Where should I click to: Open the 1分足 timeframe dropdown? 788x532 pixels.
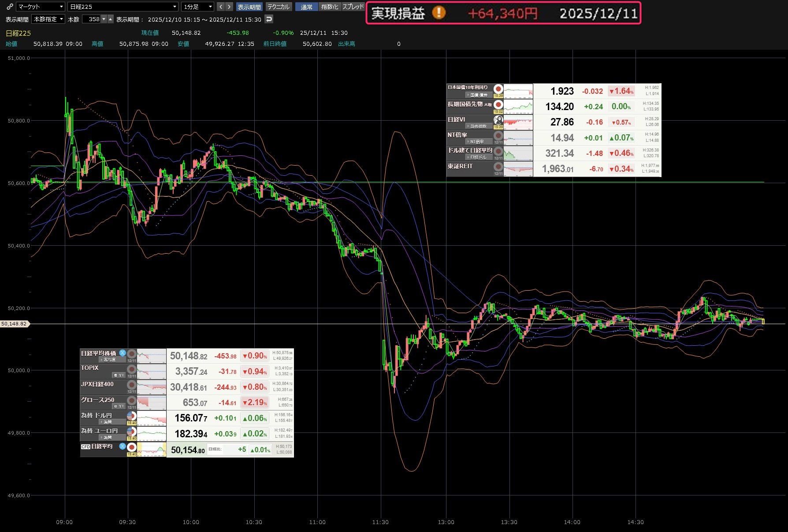(x=197, y=7)
